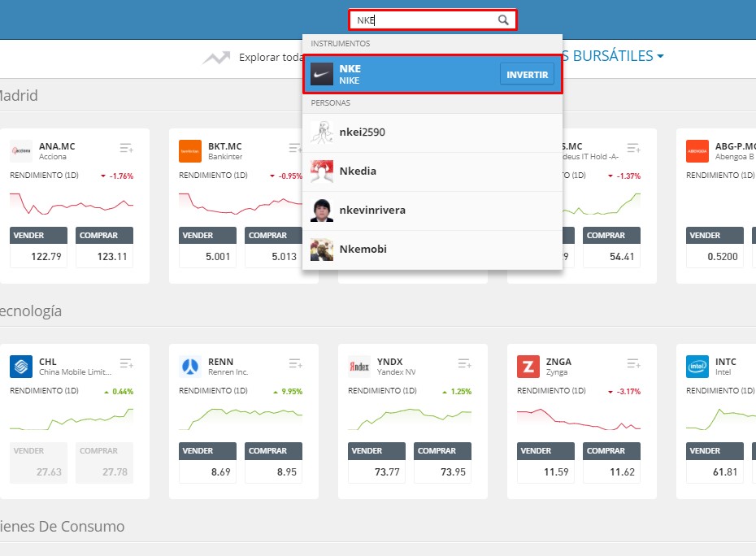The width and height of the screenshot is (756, 556).
Task: Click nkei2590's avatar picture
Action: click(x=322, y=132)
